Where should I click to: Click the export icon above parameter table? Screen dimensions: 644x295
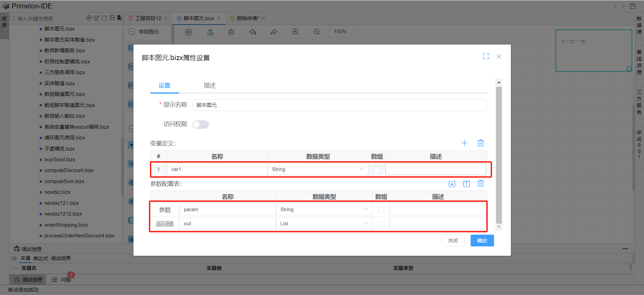click(x=466, y=183)
